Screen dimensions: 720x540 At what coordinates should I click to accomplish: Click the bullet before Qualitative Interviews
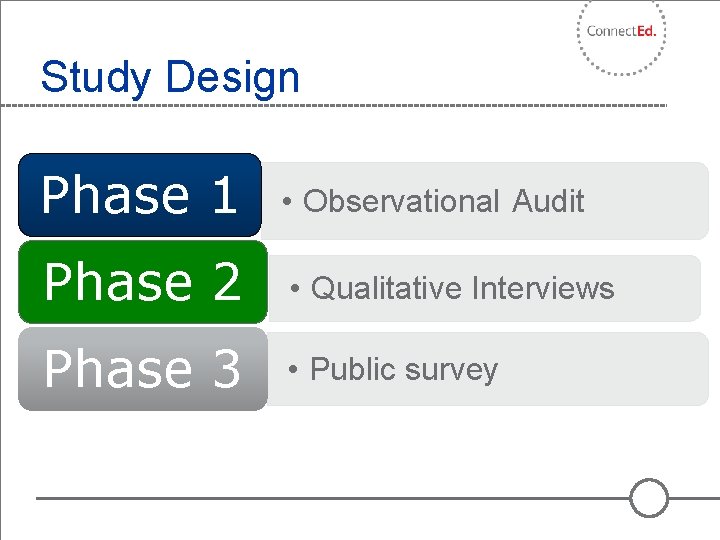tap(295, 289)
